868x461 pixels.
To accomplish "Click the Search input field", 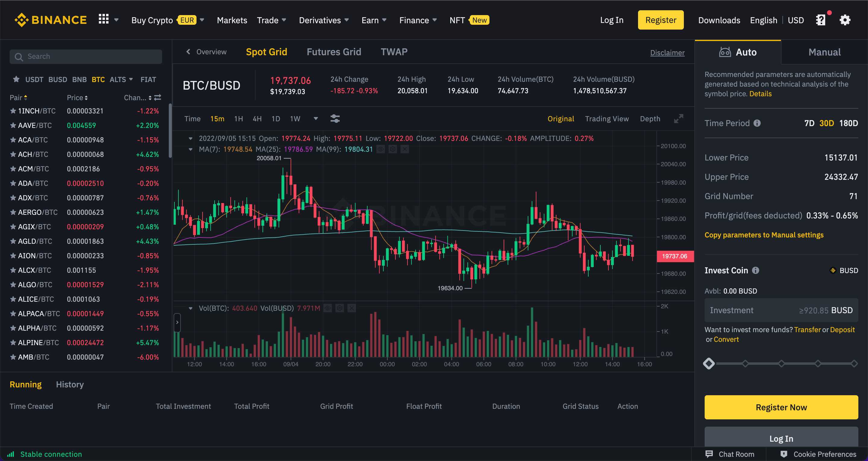I will coord(86,56).
